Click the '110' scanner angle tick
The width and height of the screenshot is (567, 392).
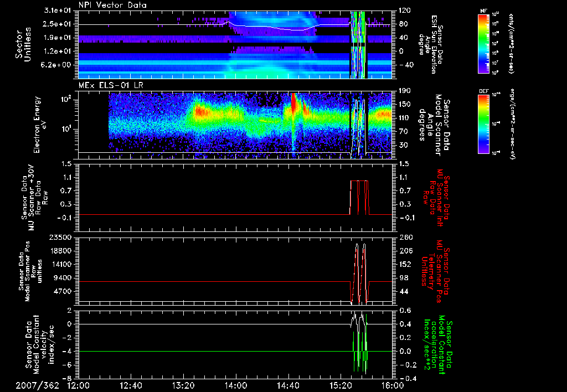coord(405,118)
